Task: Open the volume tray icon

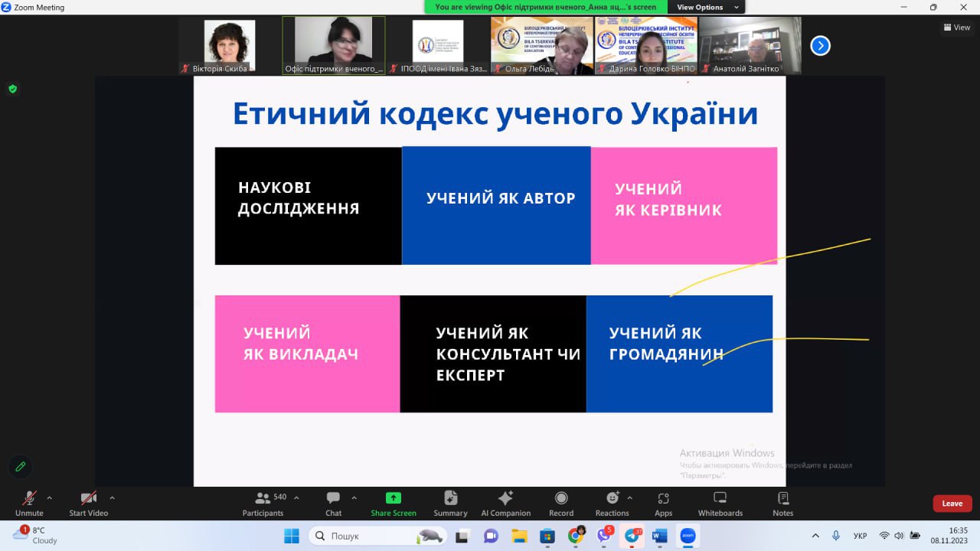Action: pos(899,536)
